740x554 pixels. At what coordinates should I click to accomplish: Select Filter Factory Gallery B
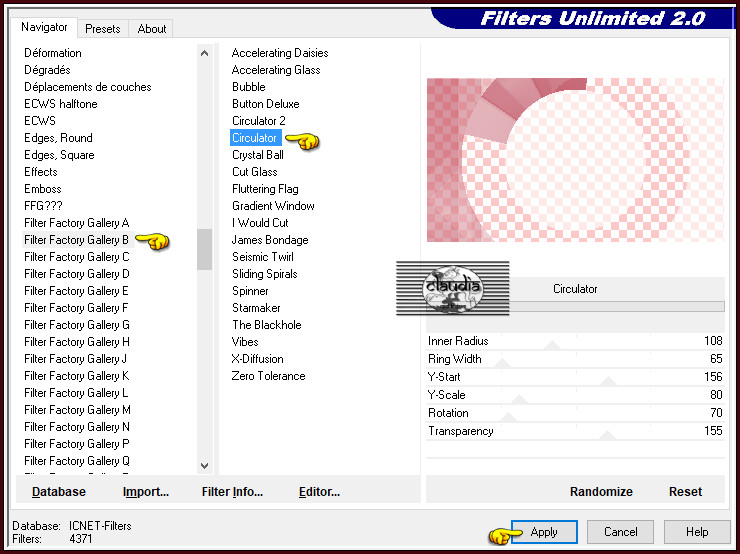tap(76, 240)
